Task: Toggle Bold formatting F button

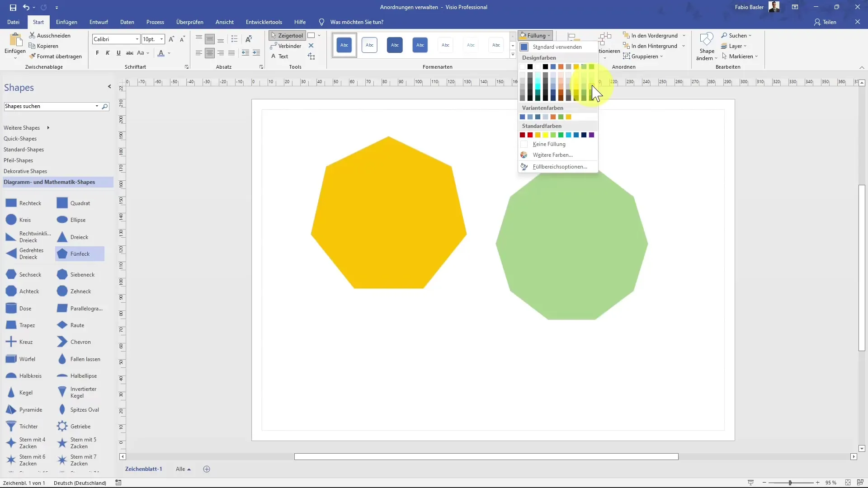Action: pyautogui.click(x=97, y=53)
